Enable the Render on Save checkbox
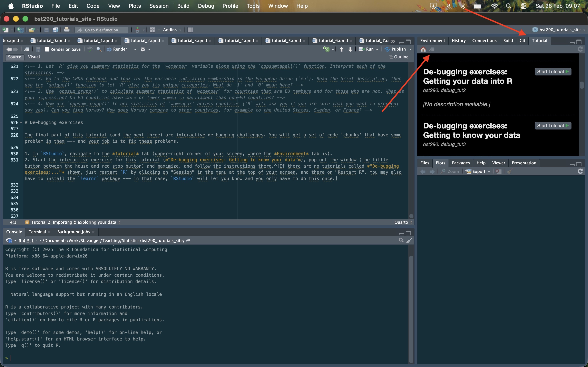The image size is (588, 367). pos(47,49)
